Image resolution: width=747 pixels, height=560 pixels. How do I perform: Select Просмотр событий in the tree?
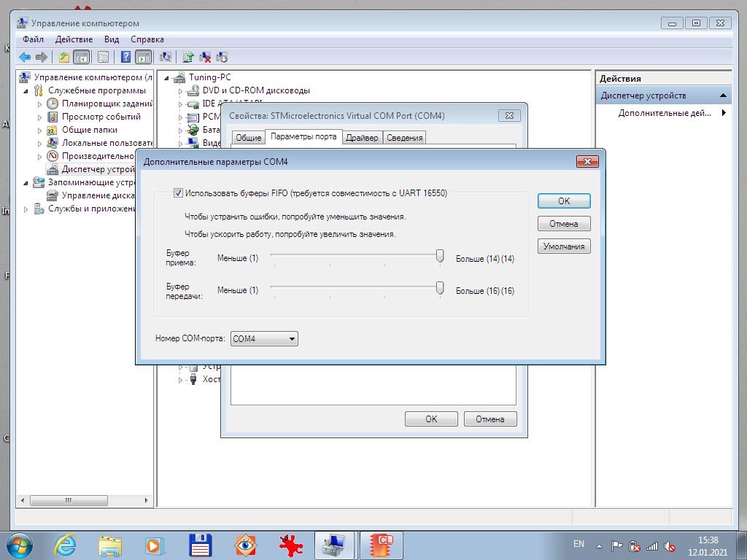point(101,117)
